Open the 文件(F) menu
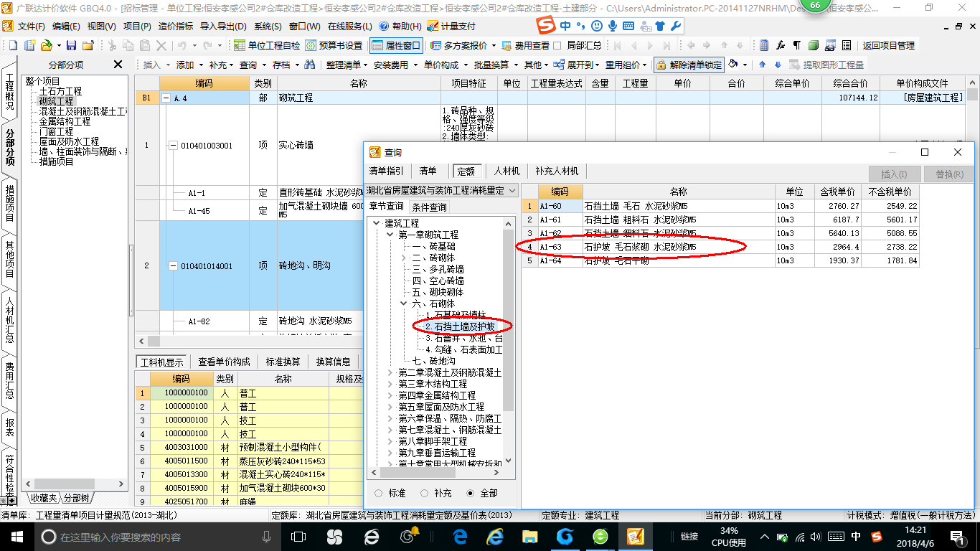Image resolution: width=980 pixels, height=551 pixels. tap(31, 26)
